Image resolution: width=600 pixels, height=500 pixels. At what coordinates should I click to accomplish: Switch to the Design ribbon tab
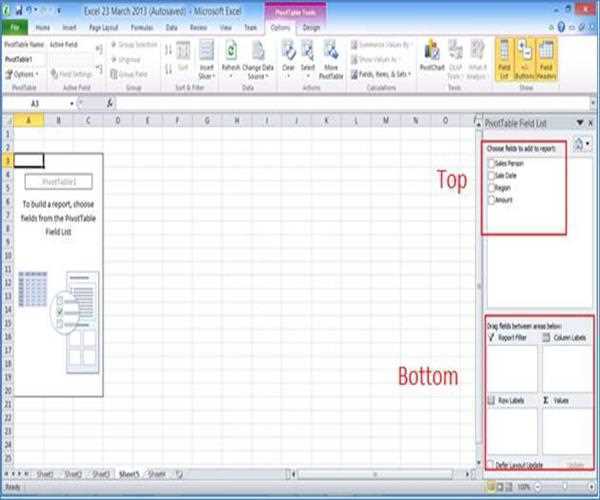(x=311, y=28)
